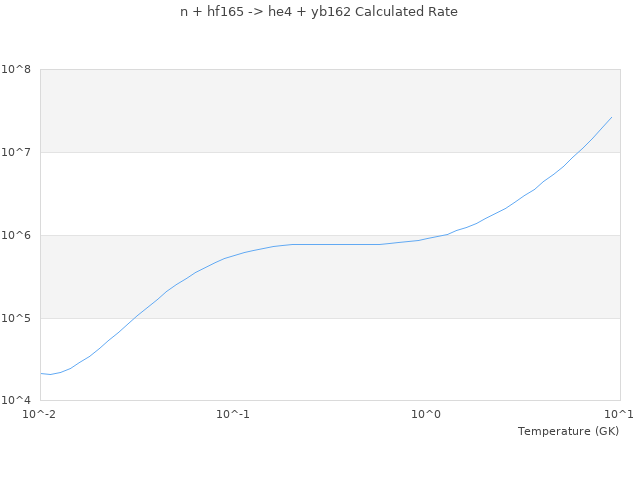Click the left starting point of the blue curve
The height and width of the screenshot is (480, 640).
[x=41, y=373]
